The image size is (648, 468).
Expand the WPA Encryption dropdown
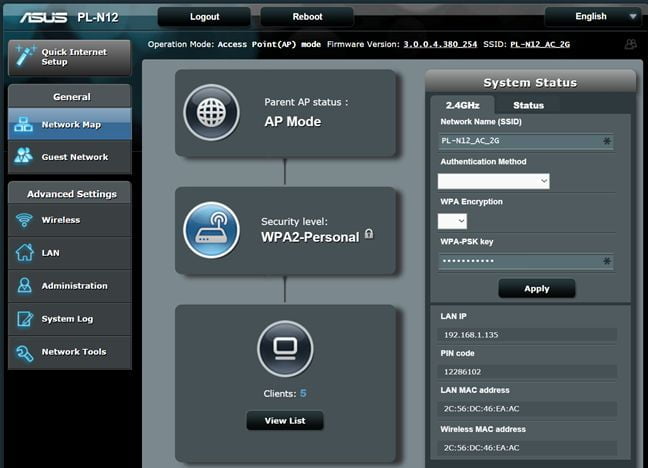(452, 221)
